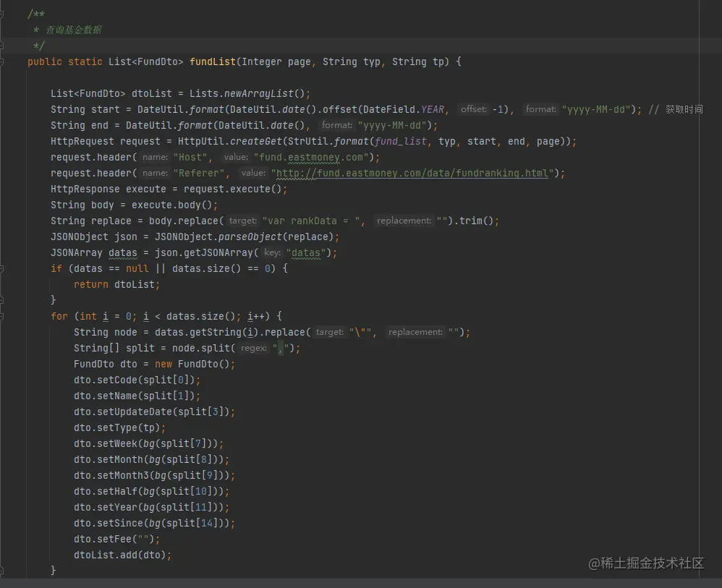Click the 'dto.setName(split[1]);' line

[137, 396]
